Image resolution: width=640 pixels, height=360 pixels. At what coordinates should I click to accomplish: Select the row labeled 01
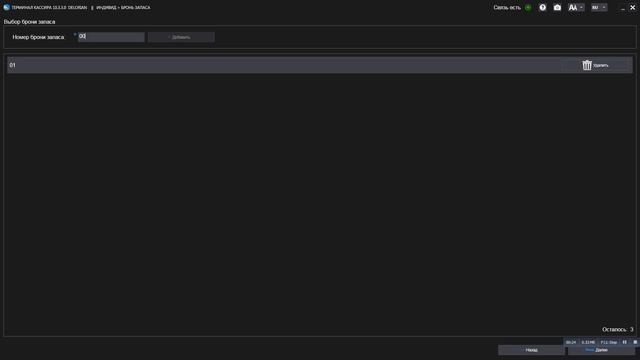pos(320,65)
